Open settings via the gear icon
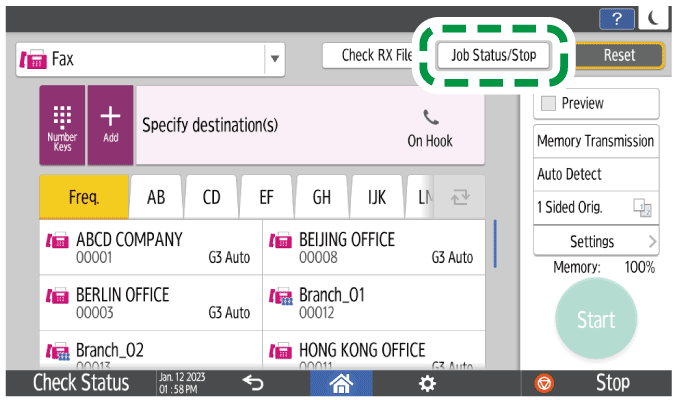675x400 pixels. coord(427,383)
